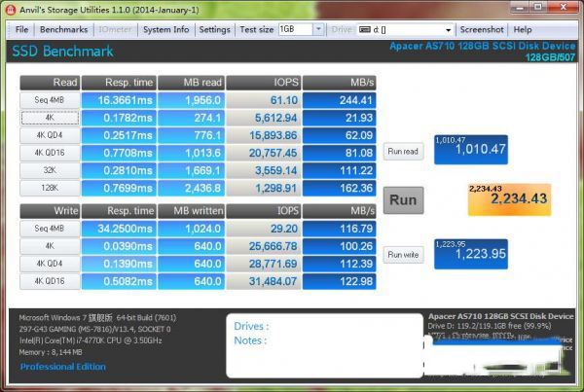584x392 pixels.
Task: Click the 16.3661ms response time cell
Action: (119, 100)
